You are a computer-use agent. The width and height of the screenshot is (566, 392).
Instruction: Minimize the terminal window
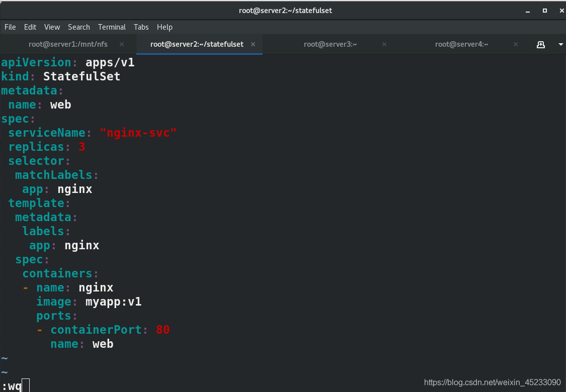click(x=528, y=11)
